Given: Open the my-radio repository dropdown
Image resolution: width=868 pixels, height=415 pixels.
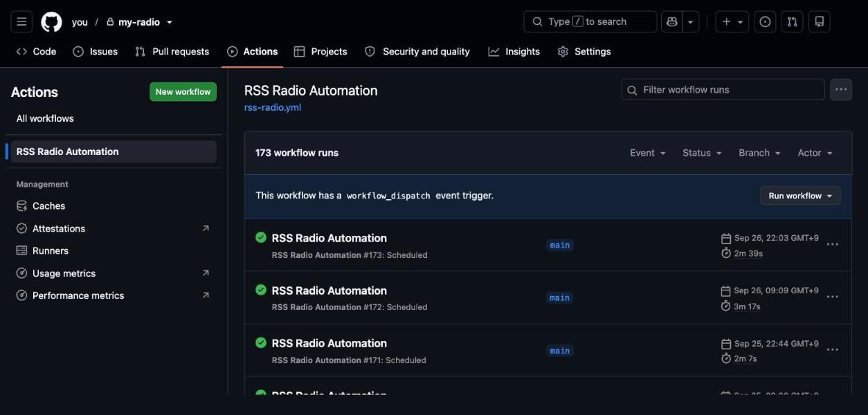Looking at the screenshot, I should tap(139, 22).
